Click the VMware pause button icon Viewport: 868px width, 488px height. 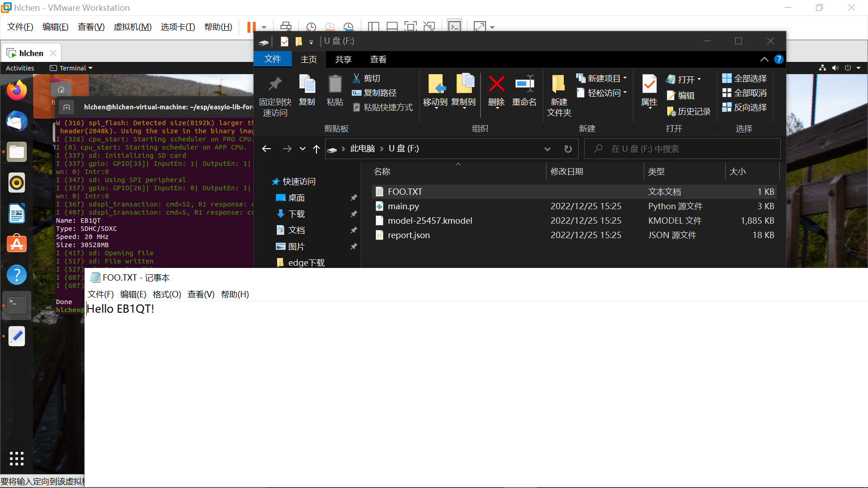tap(251, 27)
